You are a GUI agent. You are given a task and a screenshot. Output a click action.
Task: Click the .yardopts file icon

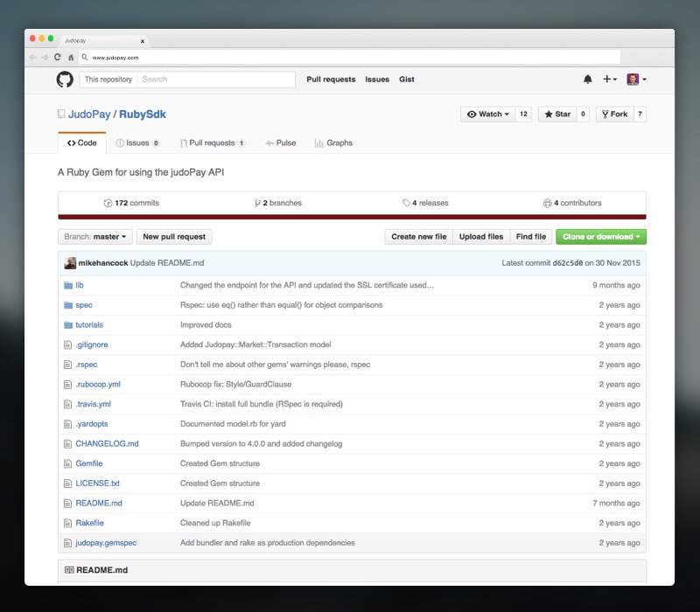click(68, 424)
